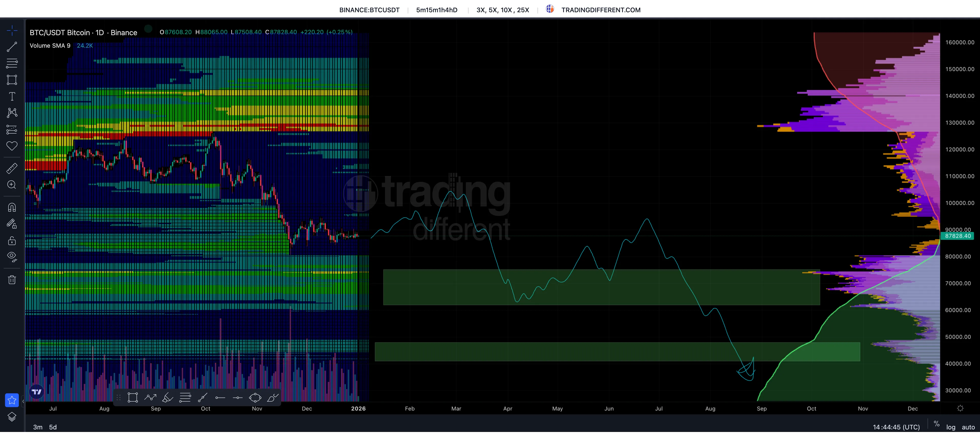The width and height of the screenshot is (980, 434).
Task: Enable log scale
Action: pos(951,427)
